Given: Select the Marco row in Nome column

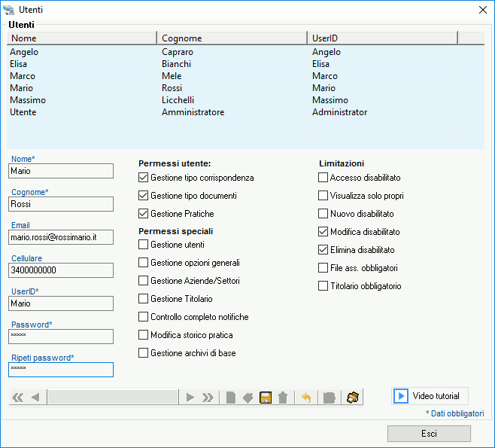Looking at the screenshot, I should pyautogui.click(x=23, y=76).
